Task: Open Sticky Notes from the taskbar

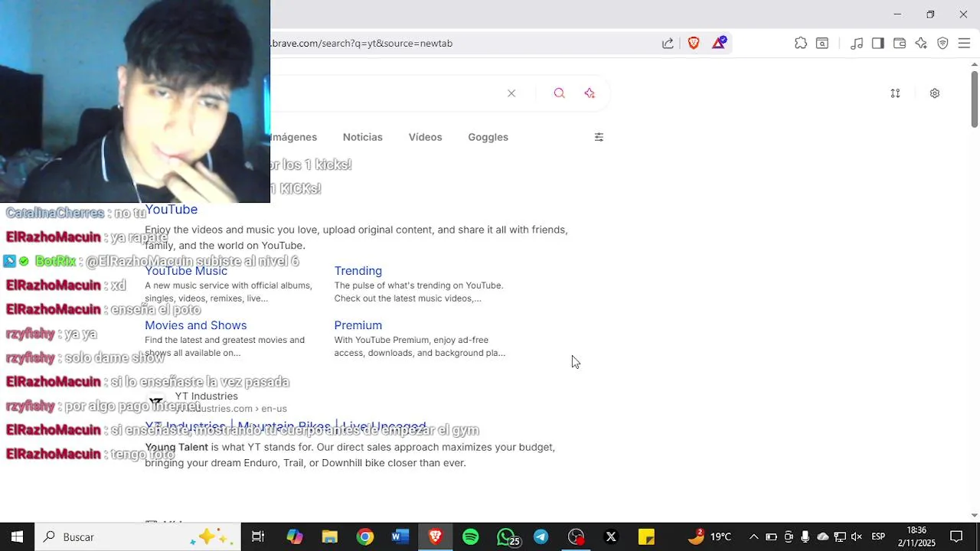Action: 646,537
